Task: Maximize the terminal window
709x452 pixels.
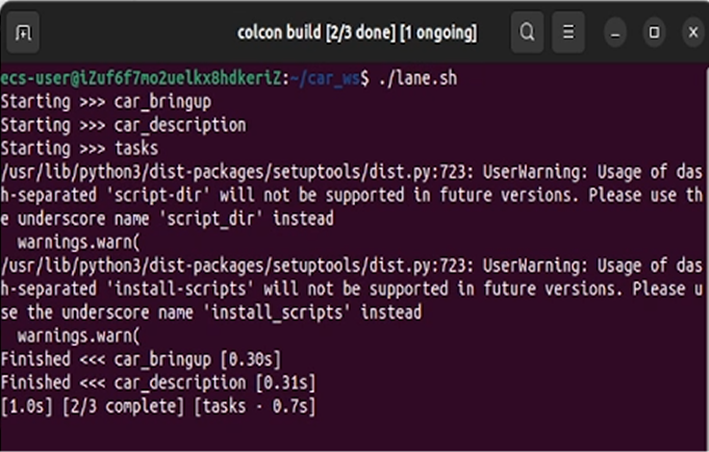Action: 654,33
